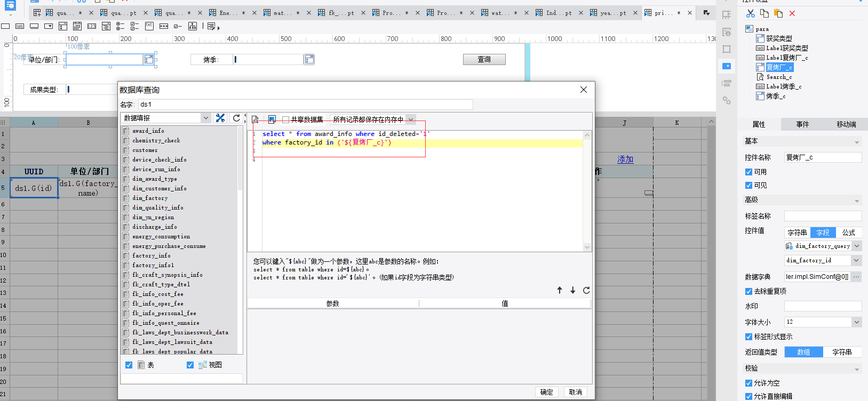Switch to the 移动端 tab
This screenshot has height=401, width=868.
(x=846, y=124)
